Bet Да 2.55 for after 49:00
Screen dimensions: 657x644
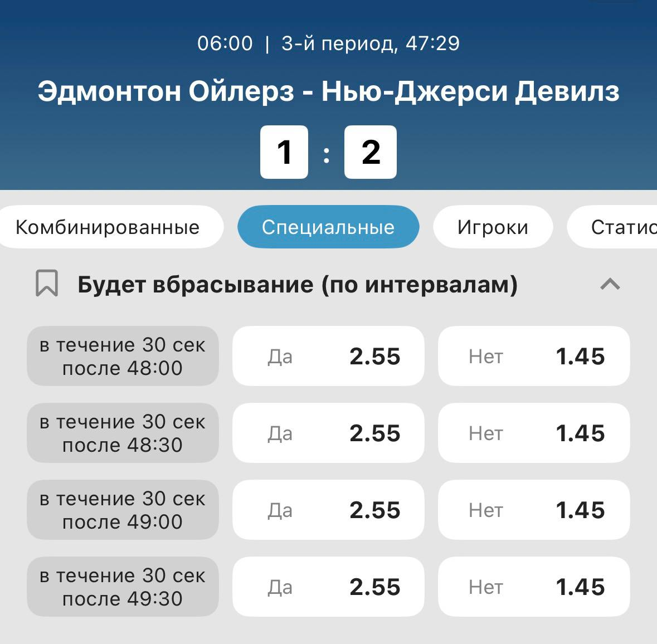[x=328, y=510]
